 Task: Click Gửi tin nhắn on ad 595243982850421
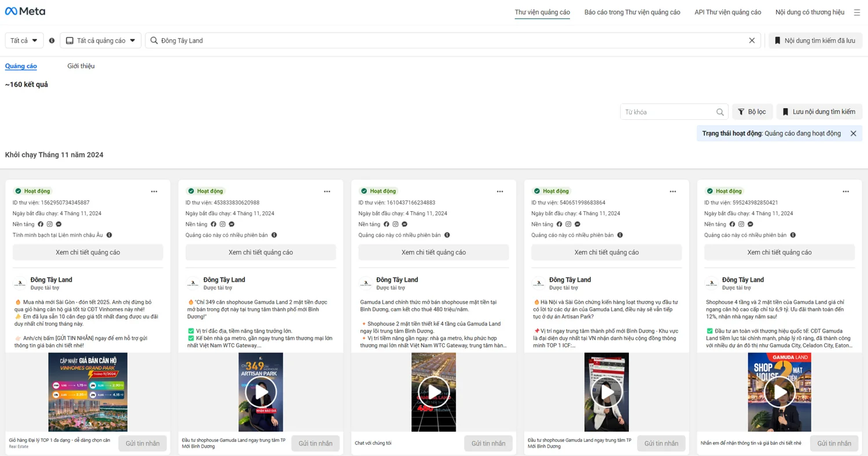834,443
